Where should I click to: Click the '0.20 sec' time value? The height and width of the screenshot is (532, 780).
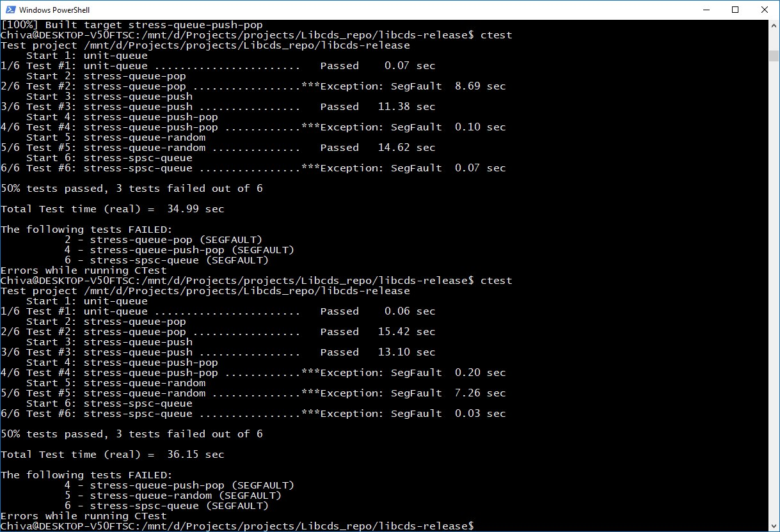coord(480,373)
